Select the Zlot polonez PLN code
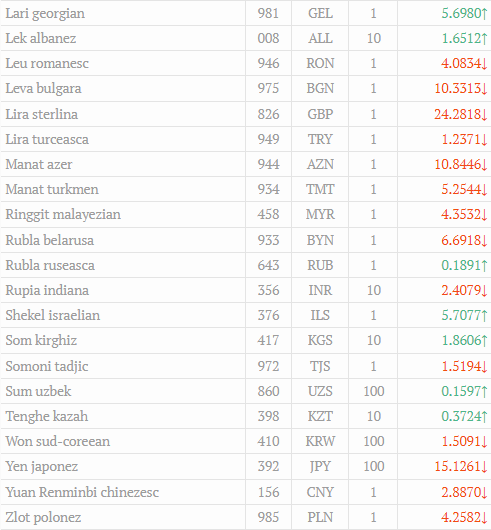This screenshot has height=530, width=491. pos(320,517)
